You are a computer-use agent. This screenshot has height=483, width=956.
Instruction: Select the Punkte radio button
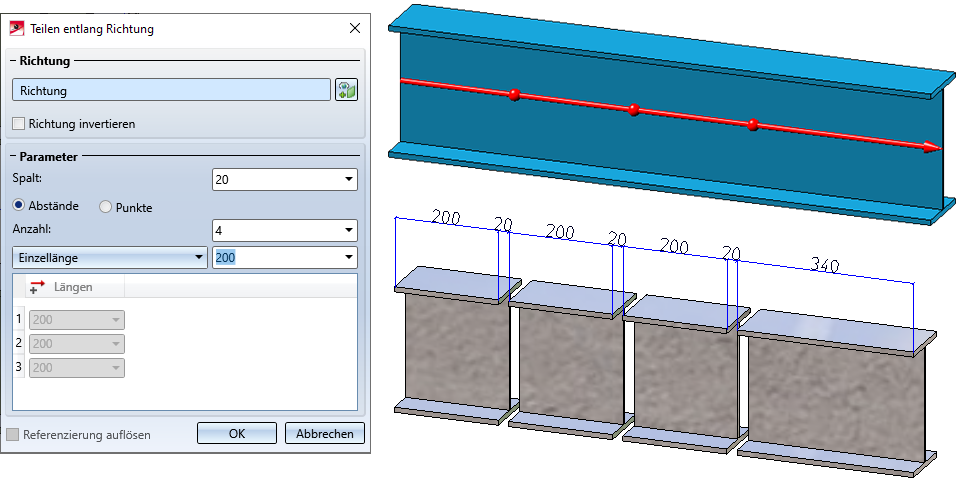pyautogui.click(x=105, y=207)
